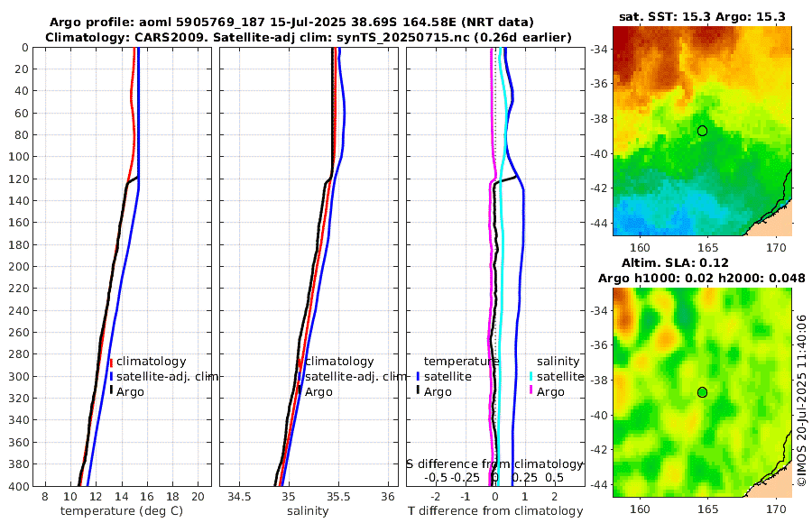
Task: Click the 'sat. SST: 15.3 Argo: 15.3' heading
Action: (702, 16)
